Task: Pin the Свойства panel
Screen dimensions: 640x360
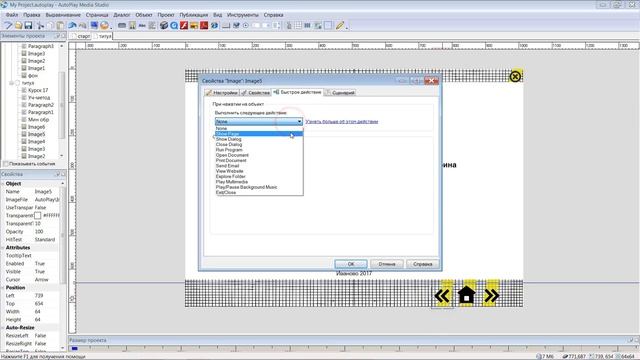Action: pyautogui.click(x=57, y=174)
